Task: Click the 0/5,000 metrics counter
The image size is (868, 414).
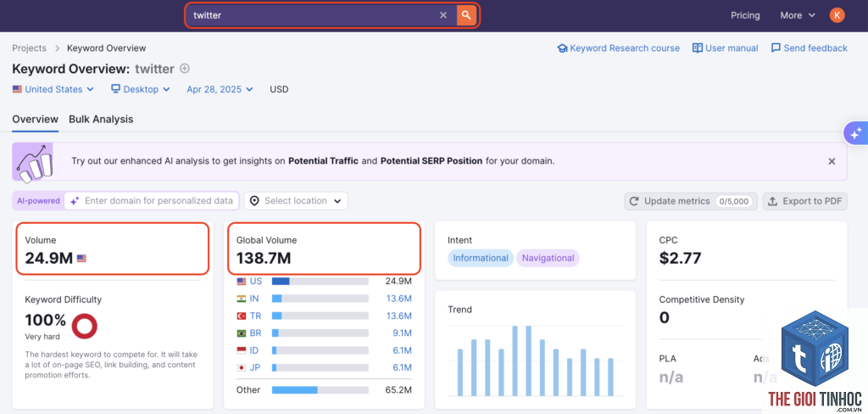Action: pyautogui.click(x=733, y=201)
